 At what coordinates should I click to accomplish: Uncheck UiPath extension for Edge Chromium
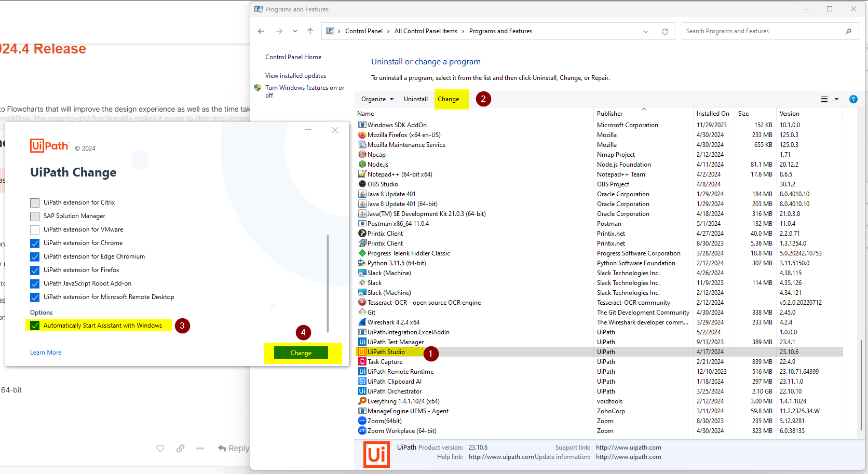tap(35, 256)
